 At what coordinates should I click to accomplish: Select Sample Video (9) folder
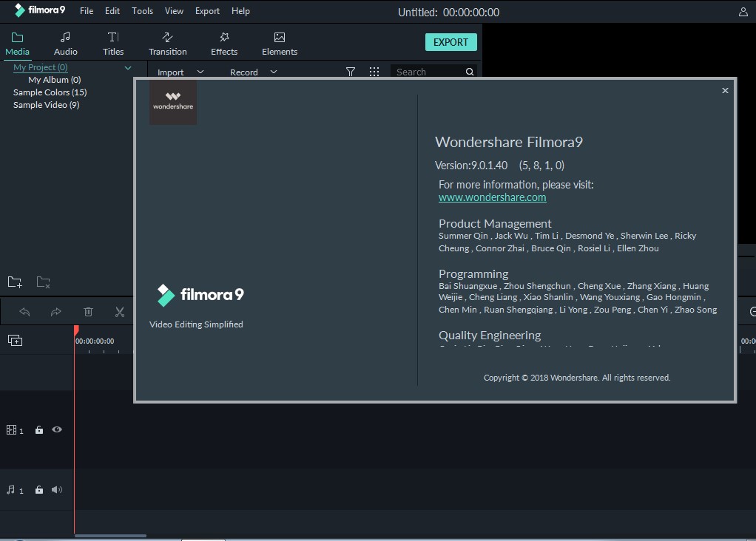[x=47, y=104]
